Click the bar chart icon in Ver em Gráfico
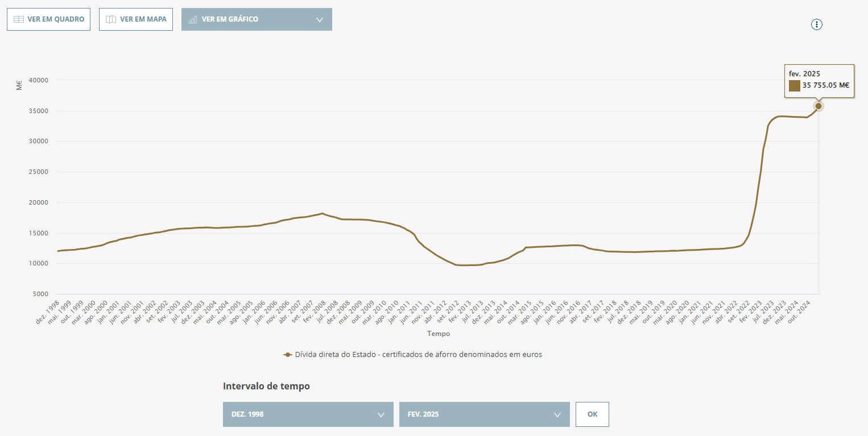This screenshot has width=868, height=436. tap(193, 19)
